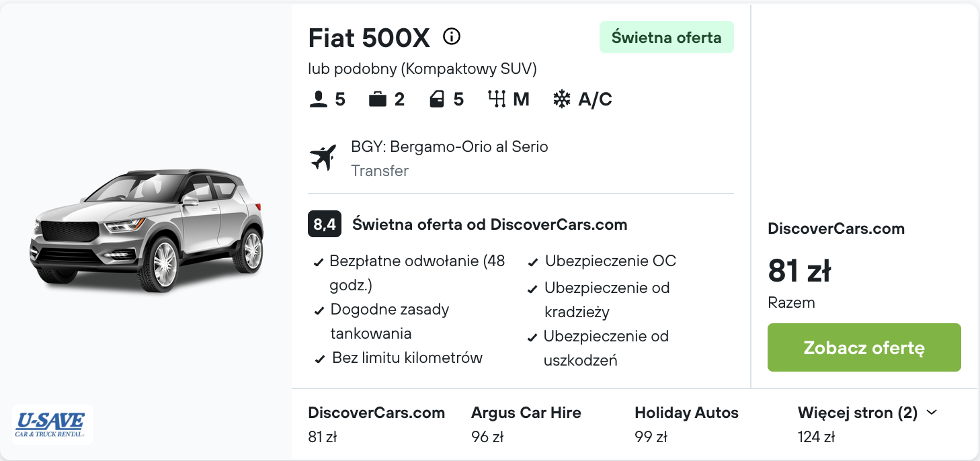This screenshot has width=980, height=461.
Task: Click the grey SUV car image
Action: [146, 230]
